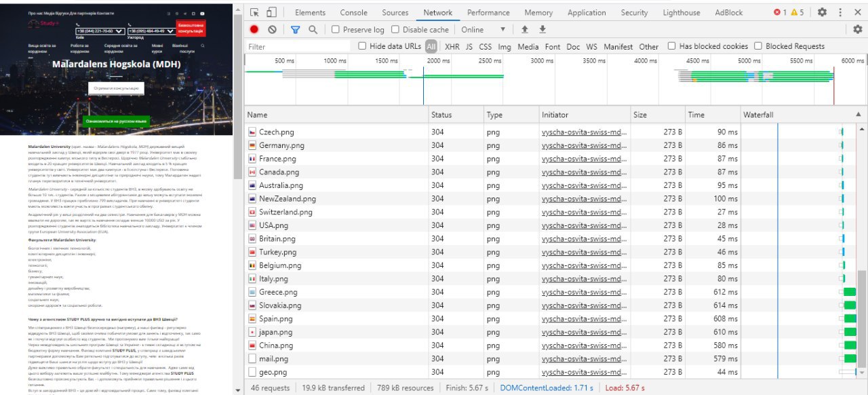The height and width of the screenshot is (395, 868).
Task: Clear the network log icon
Action: tap(272, 29)
